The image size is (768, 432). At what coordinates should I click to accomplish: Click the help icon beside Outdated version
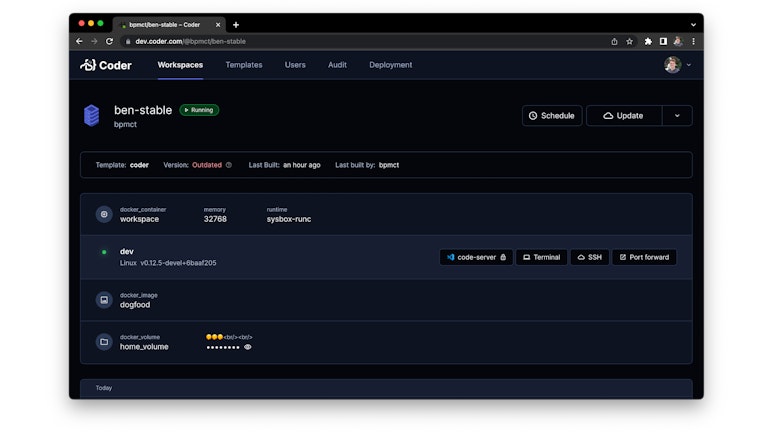229,165
